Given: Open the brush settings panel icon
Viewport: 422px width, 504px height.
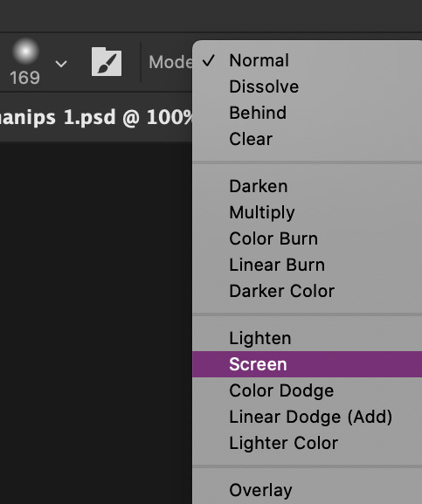Looking at the screenshot, I should click(107, 62).
